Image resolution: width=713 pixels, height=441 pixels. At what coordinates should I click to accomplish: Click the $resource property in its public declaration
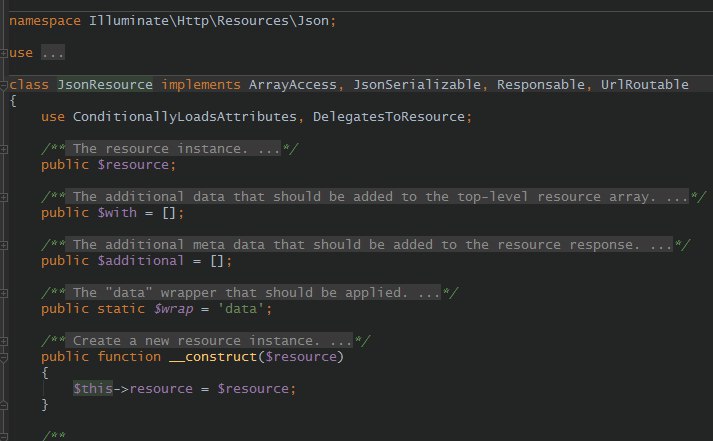click(133, 165)
